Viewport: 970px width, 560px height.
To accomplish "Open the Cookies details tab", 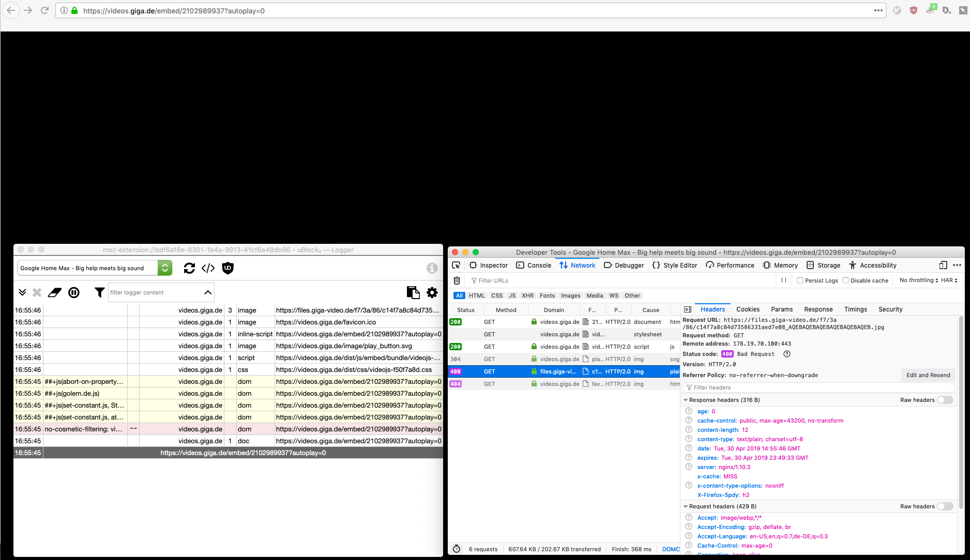I will 748,309.
